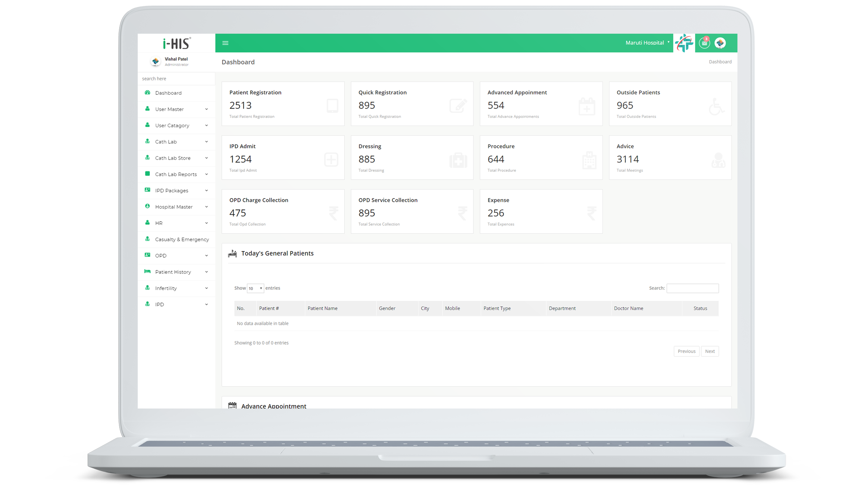Click the table Search input field
The height and width of the screenshot is (504, 858).
coord(692,288)
